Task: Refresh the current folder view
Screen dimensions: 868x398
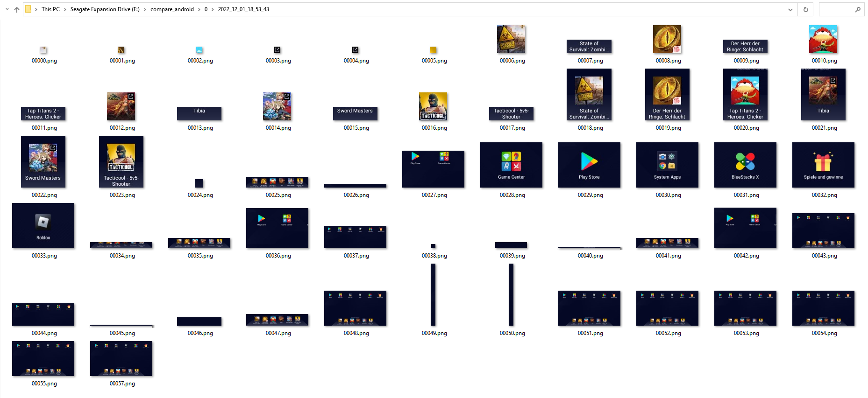Action: pos(806,9)
